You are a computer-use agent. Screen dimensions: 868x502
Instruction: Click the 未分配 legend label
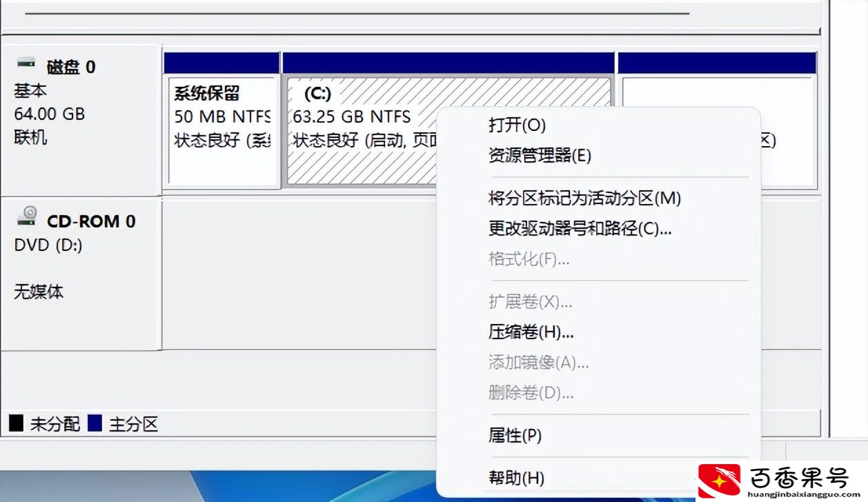pyautogui.click(x=55, y=423)
